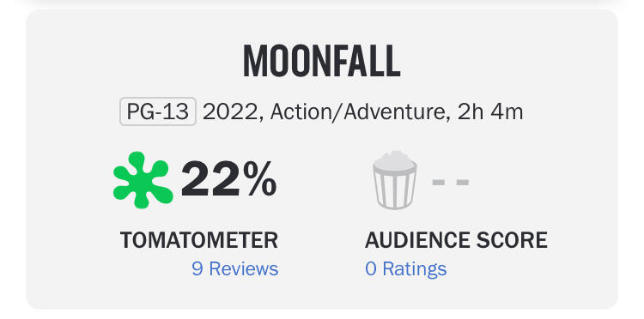The image size is (644, 319).
Task: Open the 0 Ratings link
Action: (406, 269)
